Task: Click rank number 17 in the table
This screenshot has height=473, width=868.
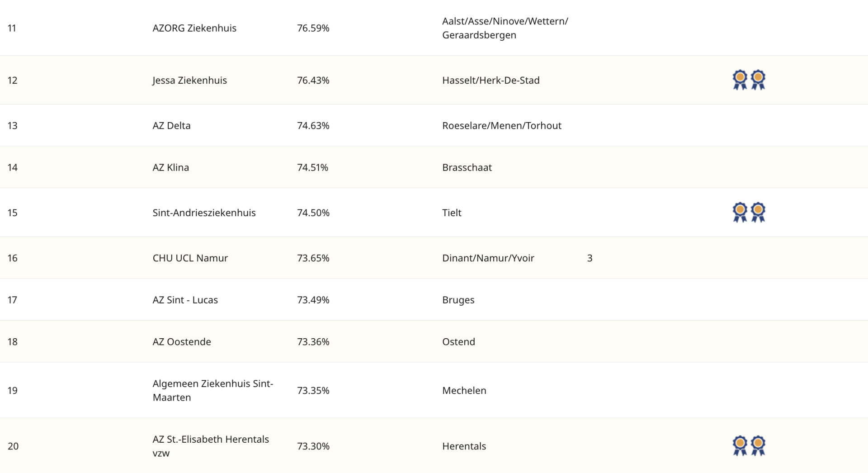Action: click(x=12, y=300)
